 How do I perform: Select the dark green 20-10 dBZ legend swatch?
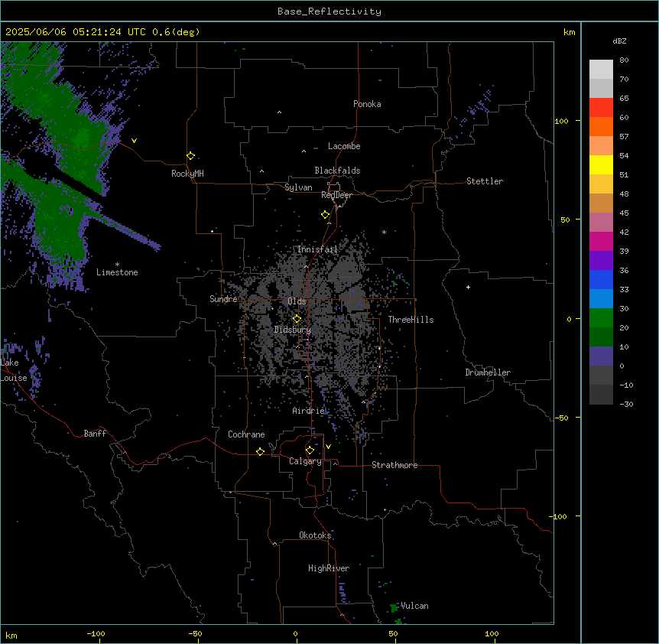601,337
